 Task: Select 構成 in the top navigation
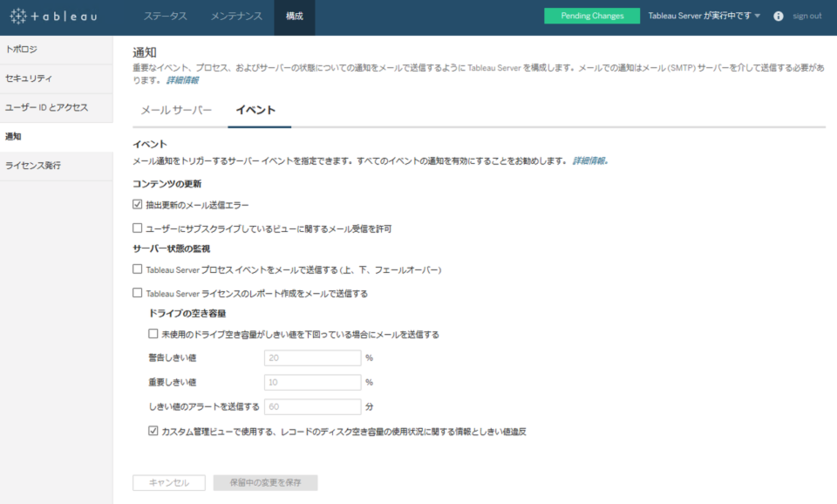293,16
